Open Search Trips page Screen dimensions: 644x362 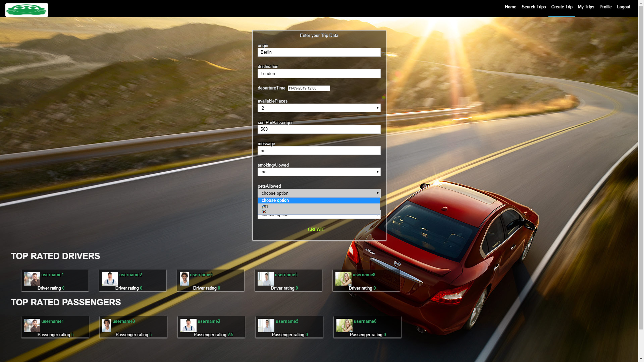(x=534, y=7)
